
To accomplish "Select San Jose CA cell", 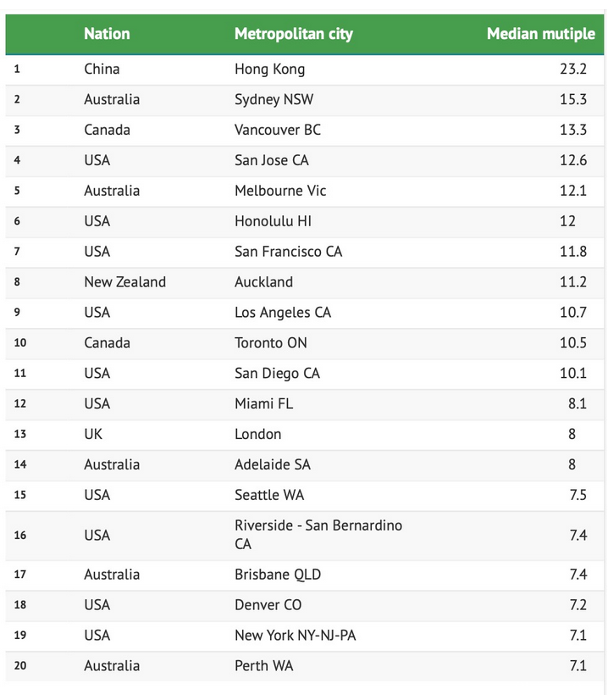I will (272, 160).
